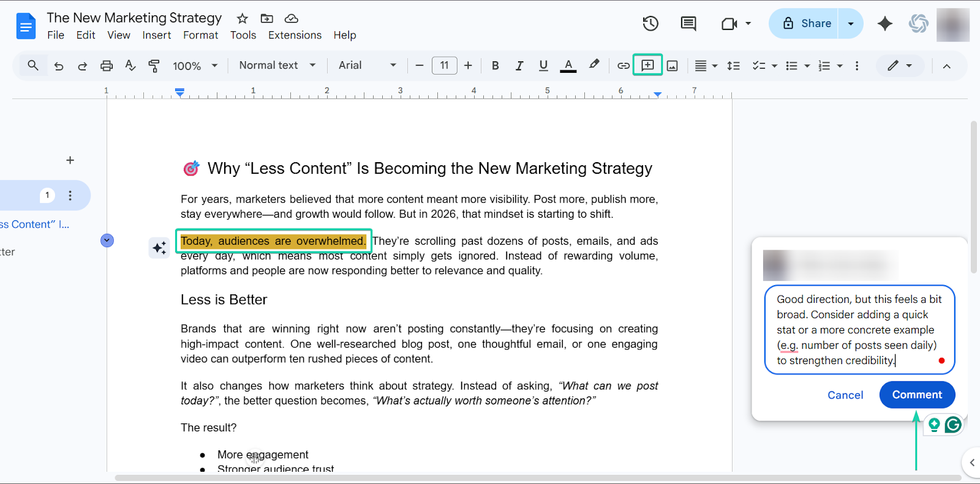Cancel the comment draft
Screen dimensions: 980x484
(x=845, y=395)
